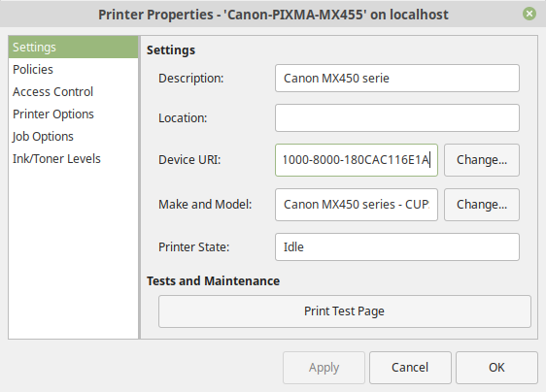Click the Printer State Idle field

pos(397,247)
